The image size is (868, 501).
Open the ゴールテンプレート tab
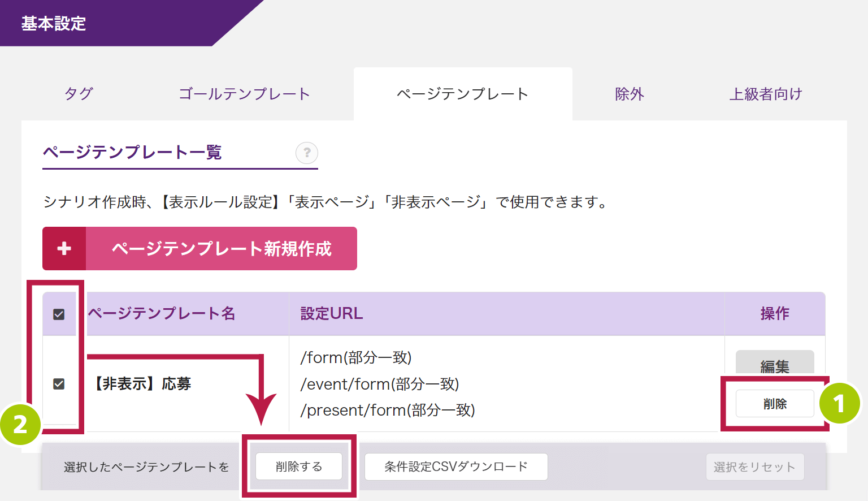[244, 94]
